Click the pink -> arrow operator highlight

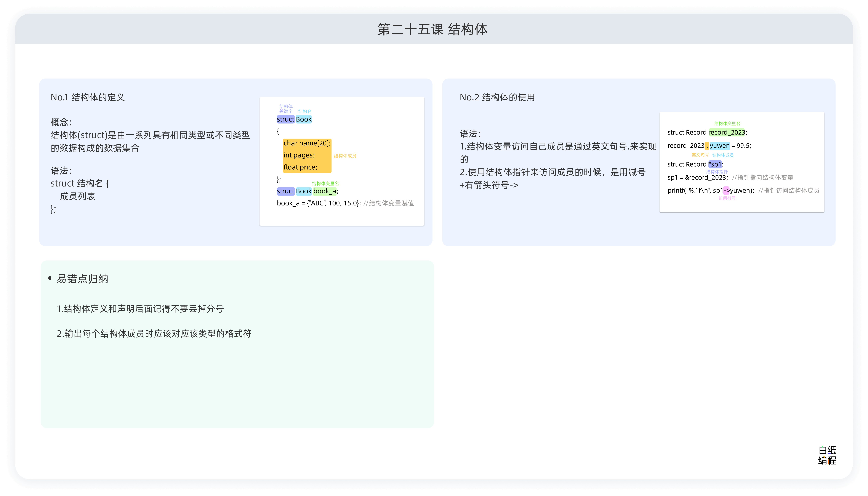coord(726,190)
